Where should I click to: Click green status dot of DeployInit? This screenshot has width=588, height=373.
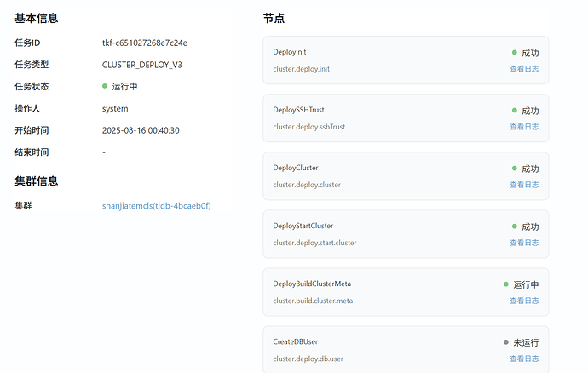pos(515,53)
